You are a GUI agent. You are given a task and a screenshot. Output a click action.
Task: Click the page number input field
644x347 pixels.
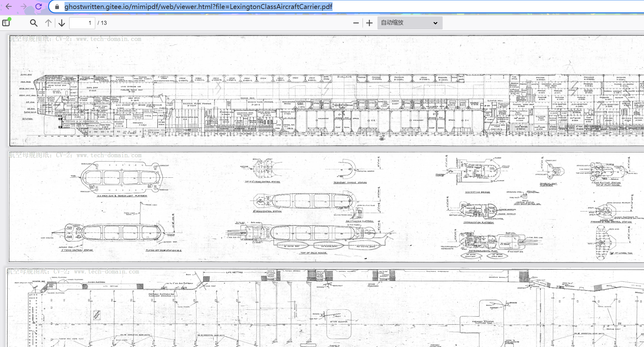point(82,23)
